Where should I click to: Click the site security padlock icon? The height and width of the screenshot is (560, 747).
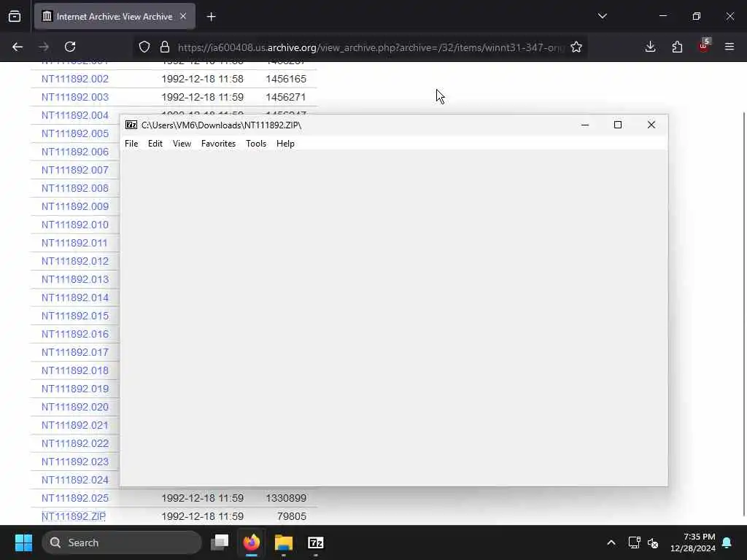(x=165, y=47)
